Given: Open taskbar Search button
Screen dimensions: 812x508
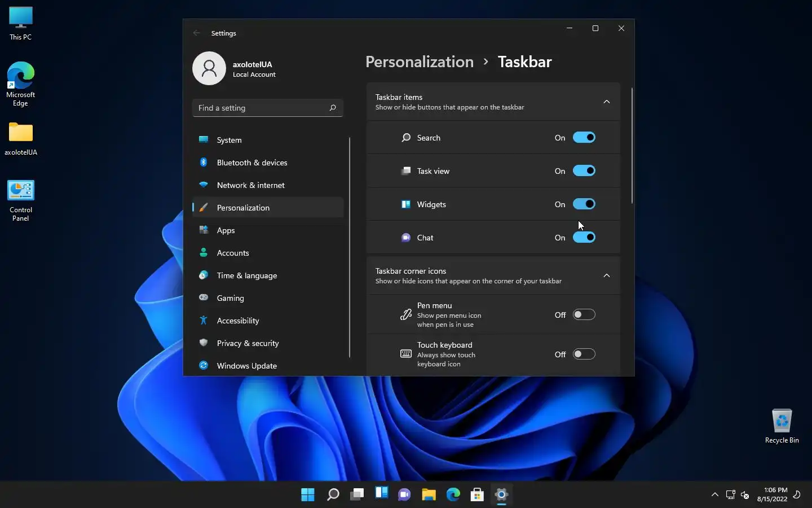Looking at the screenshot, I should coord(333,494).
